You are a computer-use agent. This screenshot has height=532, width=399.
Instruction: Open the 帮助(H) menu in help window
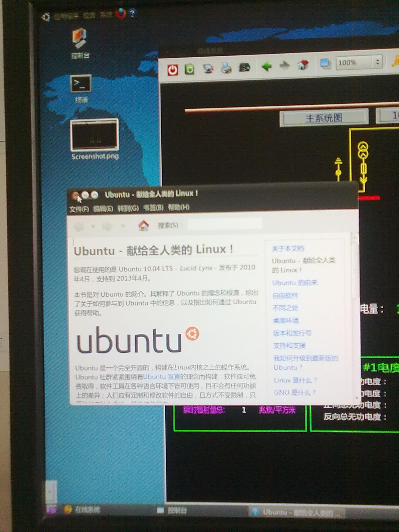[179, 207]
